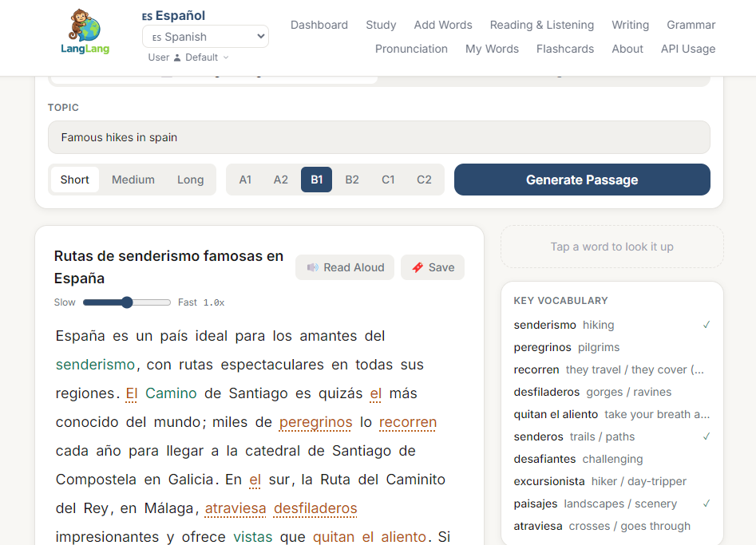Tap the word 'aliento' in the passage
The image size is (756, 545).
point(404,537)
